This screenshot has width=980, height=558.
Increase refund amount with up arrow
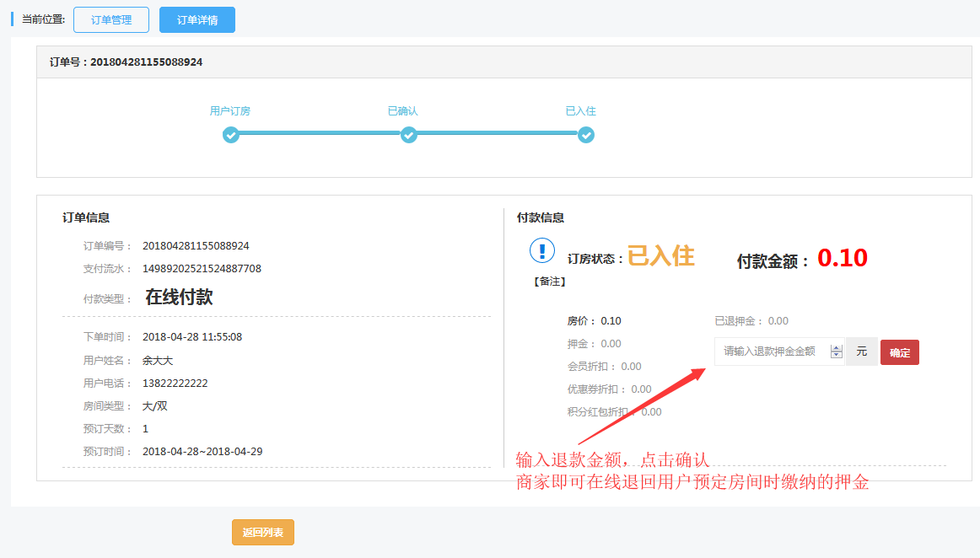837,348
